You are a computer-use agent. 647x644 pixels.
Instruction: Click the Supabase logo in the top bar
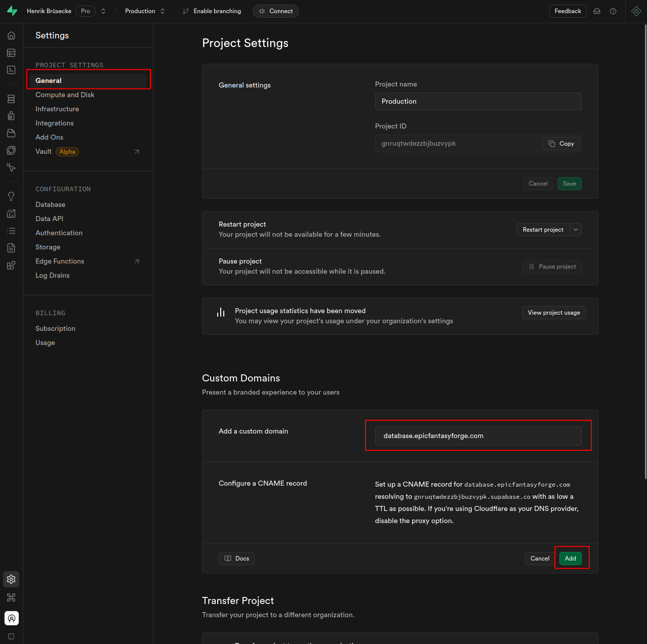(x=12, y=11)
